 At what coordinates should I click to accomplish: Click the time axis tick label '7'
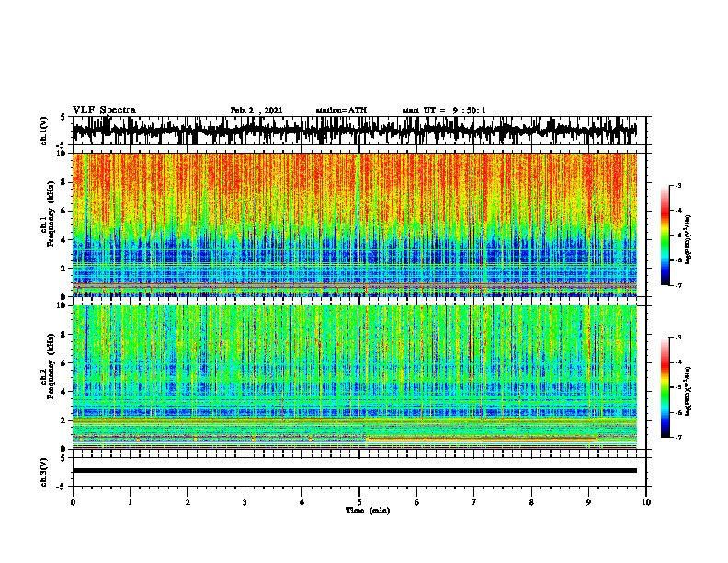pyautogui.click(x=474, y=502)
